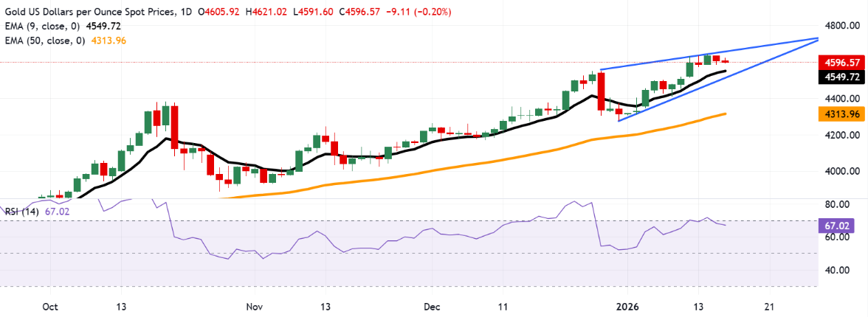Viewport: 868px width, 317px height.
Task: Click the 4800.00 price axis label
Action: (x=843, y=25)
